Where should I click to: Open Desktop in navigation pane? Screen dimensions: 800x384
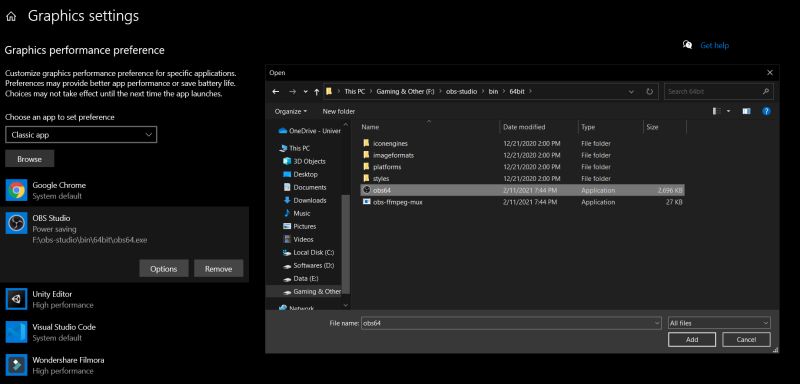click(301, 174)
